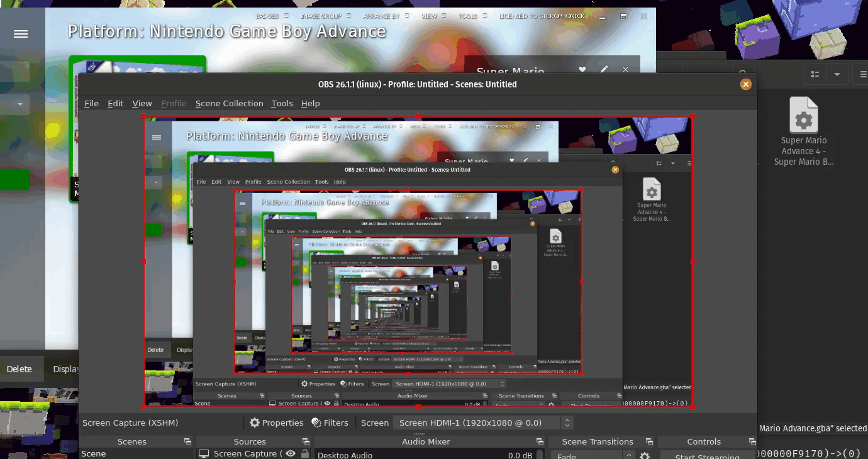Open the Scene Transitions properties gear
Screen dimensions: 868x459
coord(645,456)
